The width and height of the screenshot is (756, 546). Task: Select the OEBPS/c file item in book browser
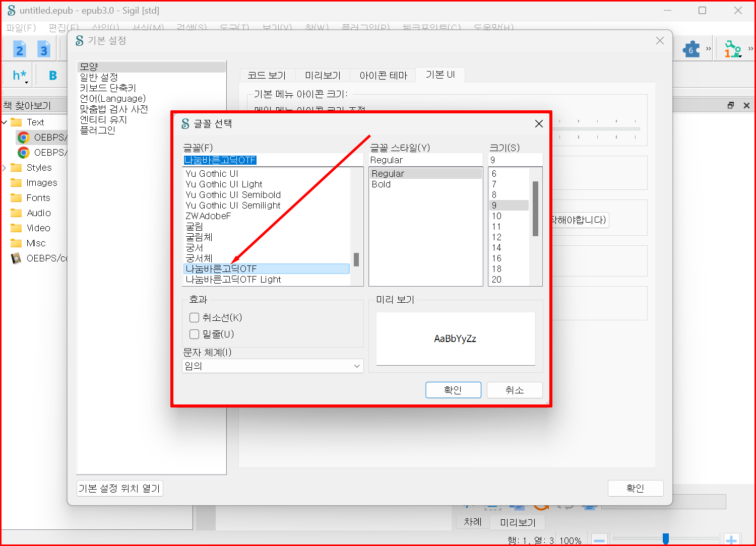(x=46, y=258)
